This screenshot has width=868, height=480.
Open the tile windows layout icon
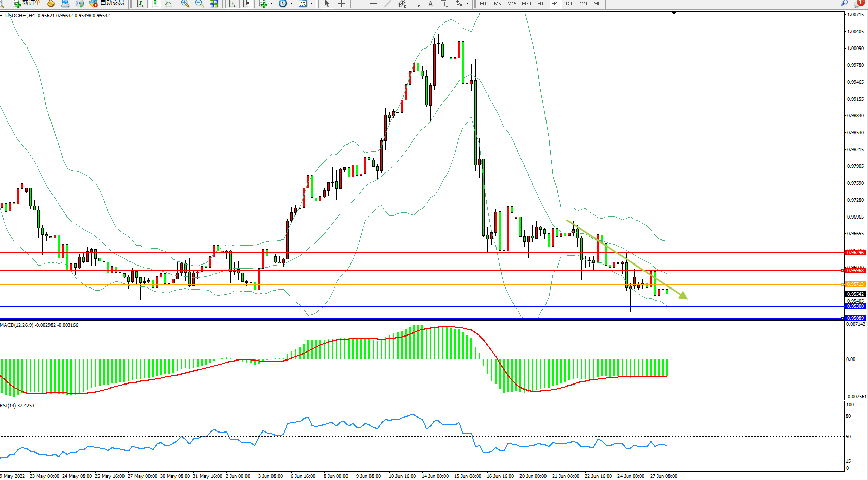click(x=214, y=4)
